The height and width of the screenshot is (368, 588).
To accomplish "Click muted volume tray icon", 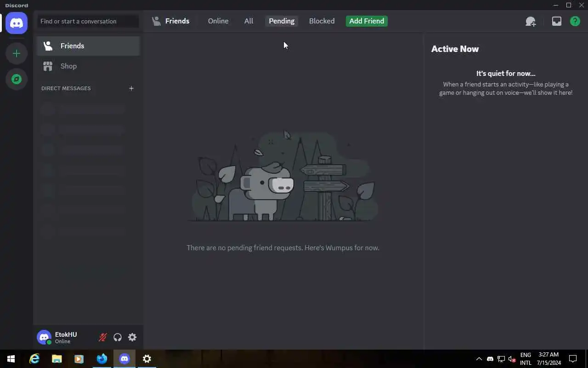I will point(512,359).
